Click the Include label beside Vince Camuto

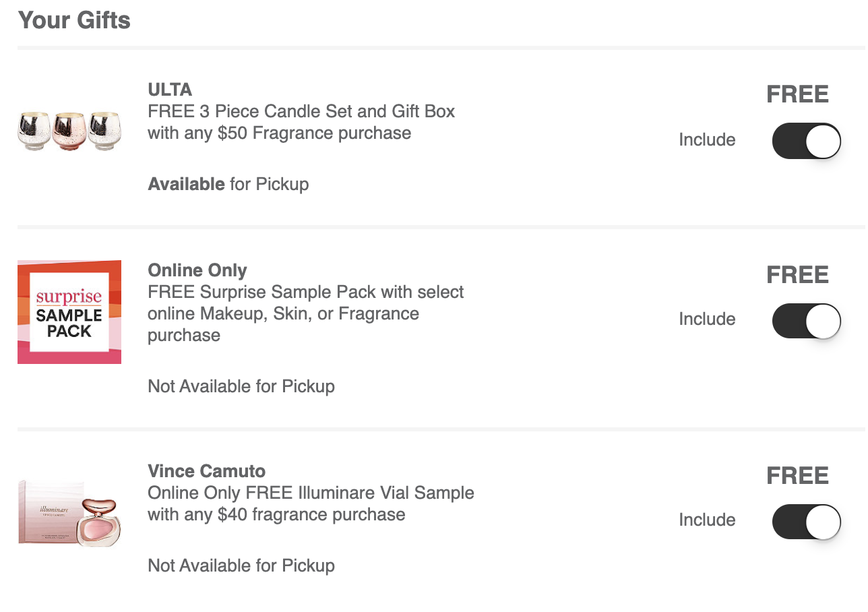click(707, 520)
